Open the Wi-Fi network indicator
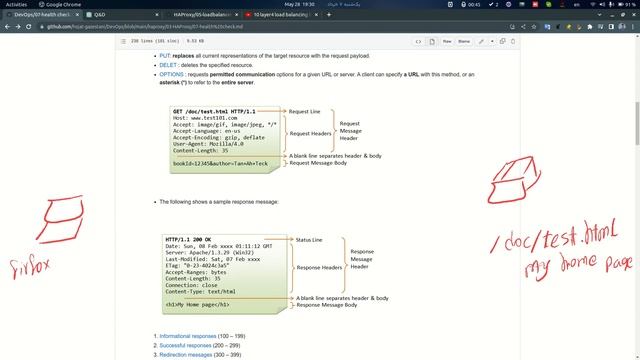Screen dimensions: 640x360 pos(593,4)
